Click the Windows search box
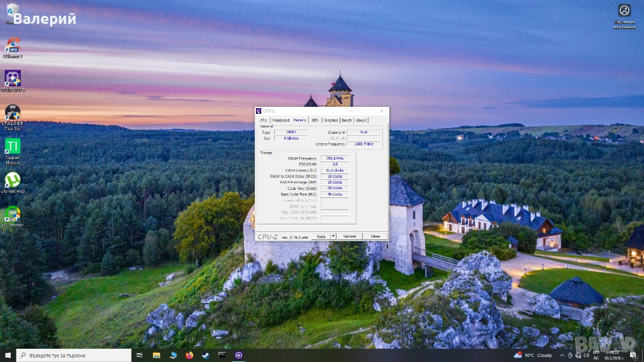644x362 pixels. [74, 355]
